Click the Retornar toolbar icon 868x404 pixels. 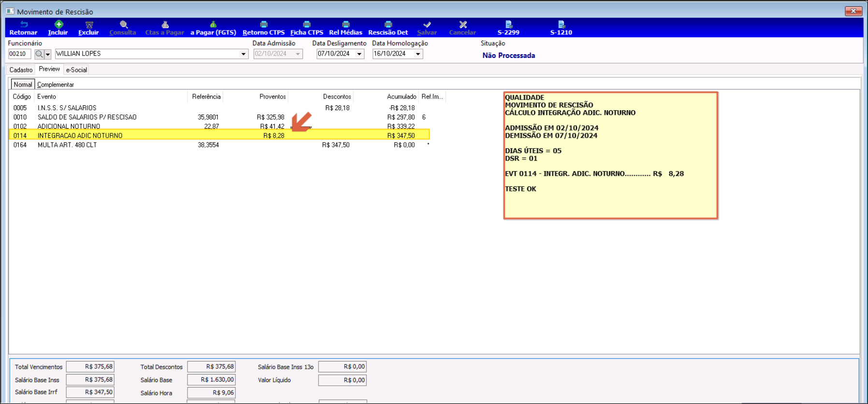[23, 24]
